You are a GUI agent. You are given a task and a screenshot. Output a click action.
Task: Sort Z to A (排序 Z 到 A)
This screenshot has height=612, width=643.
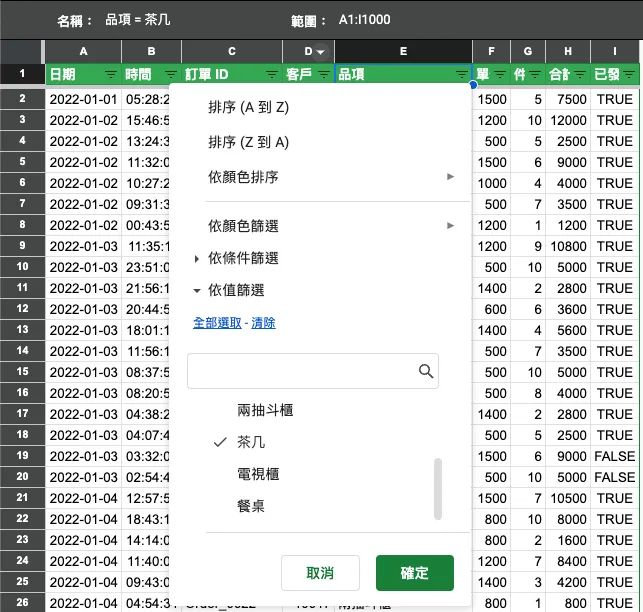[x=249, y=142]
